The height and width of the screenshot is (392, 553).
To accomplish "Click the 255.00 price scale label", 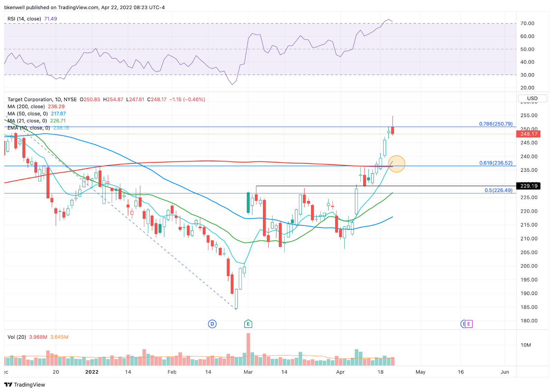I will (x=529, y=115).
